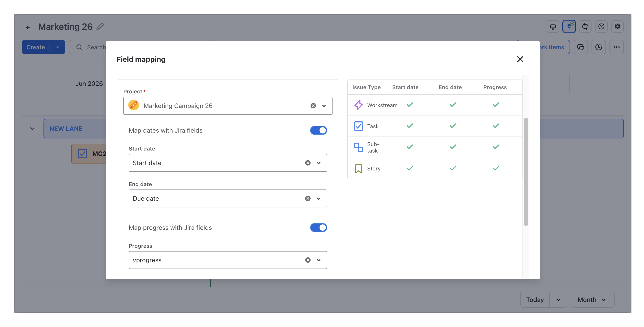
Task: Clear the Start date field mapping
Action: pos(308,163)
